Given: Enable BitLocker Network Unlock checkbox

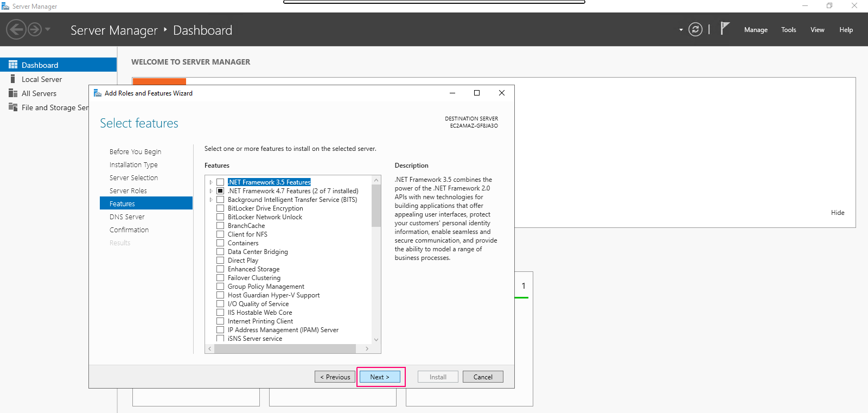Looking at the screenshot, I should pyautogui.click(x=220, y=217).
